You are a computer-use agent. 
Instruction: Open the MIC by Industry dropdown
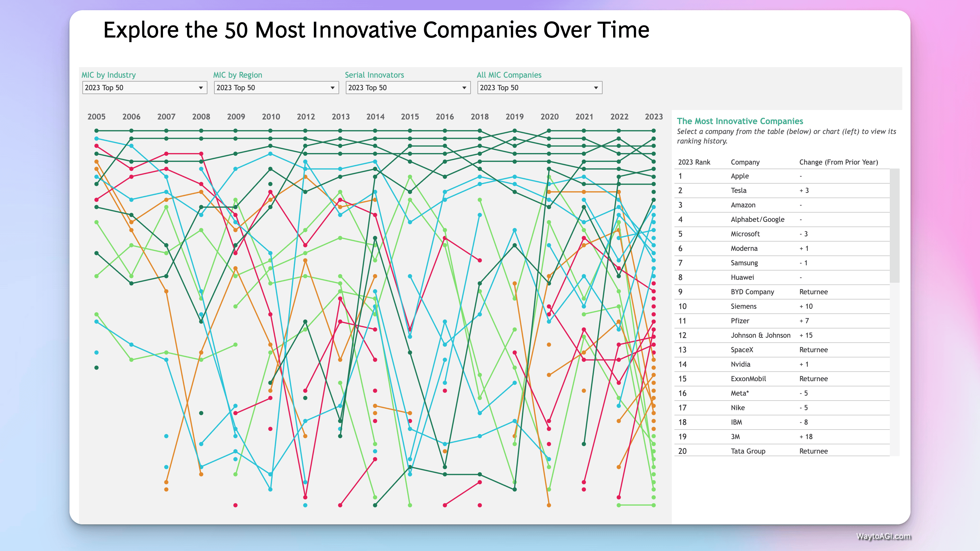145,88
